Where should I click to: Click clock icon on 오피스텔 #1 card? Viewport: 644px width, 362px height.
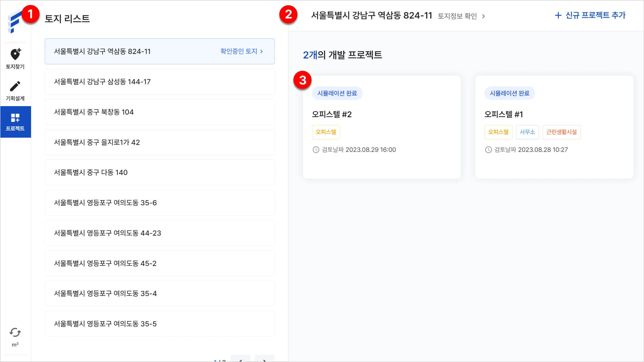pos(488,150)
